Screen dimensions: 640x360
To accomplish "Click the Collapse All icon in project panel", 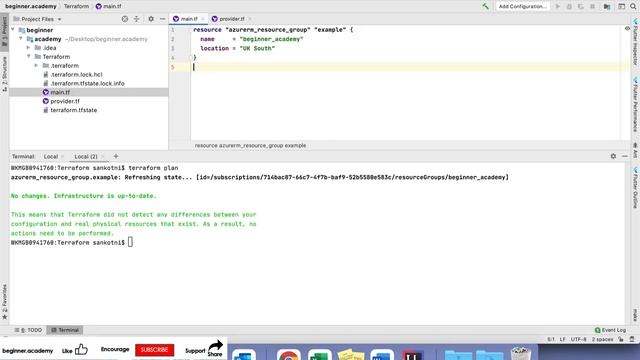I will click(137, 19).
